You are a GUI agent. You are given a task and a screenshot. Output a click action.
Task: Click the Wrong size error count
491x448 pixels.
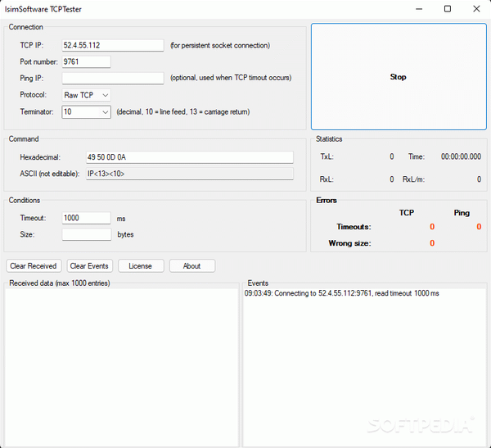(x=432, y=243)
